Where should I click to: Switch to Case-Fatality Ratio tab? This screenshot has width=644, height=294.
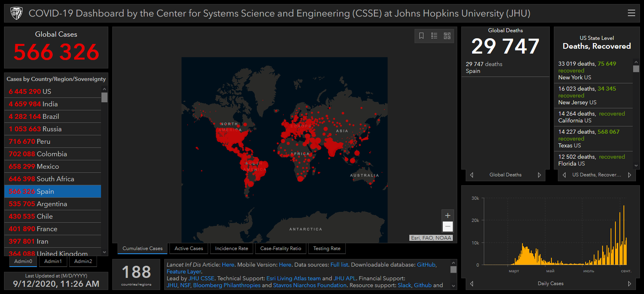(x=281, y=248)
